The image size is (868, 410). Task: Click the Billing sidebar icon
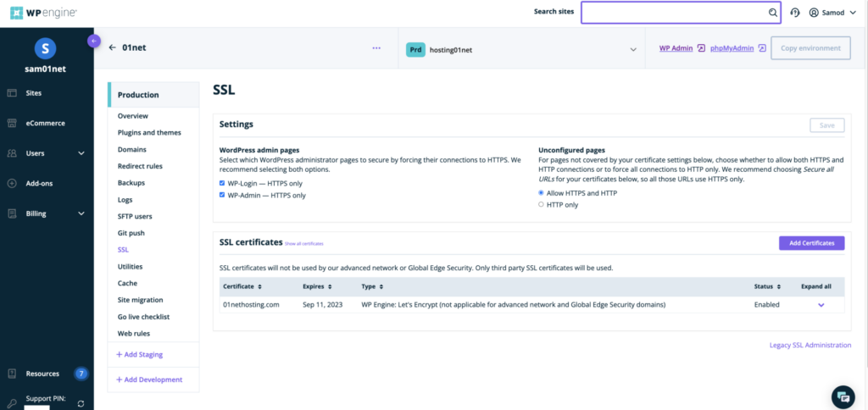click(x=12, y=213)
